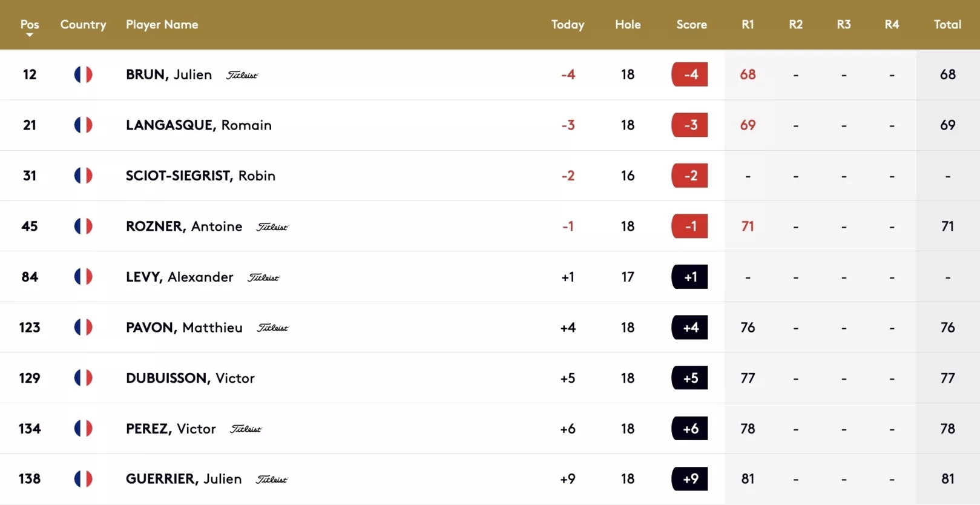Sort by the Pos column arrow
The image size is (980, 505).
29,35
